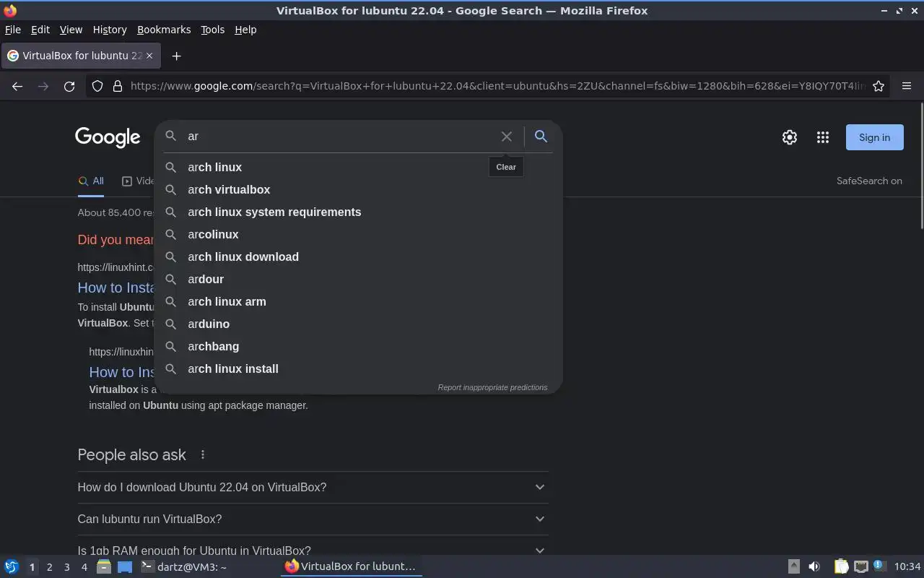Open the History menu
The height and width of the screenshot is (578, 924).
[x=110, y=30]
